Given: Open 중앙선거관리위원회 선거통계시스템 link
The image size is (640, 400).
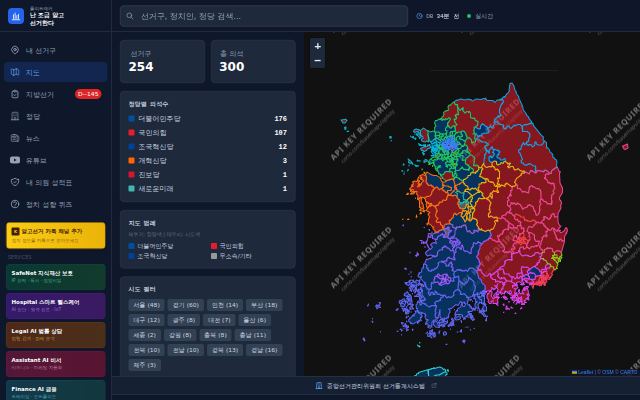Looking at the screenshot, I should [376, 386].
